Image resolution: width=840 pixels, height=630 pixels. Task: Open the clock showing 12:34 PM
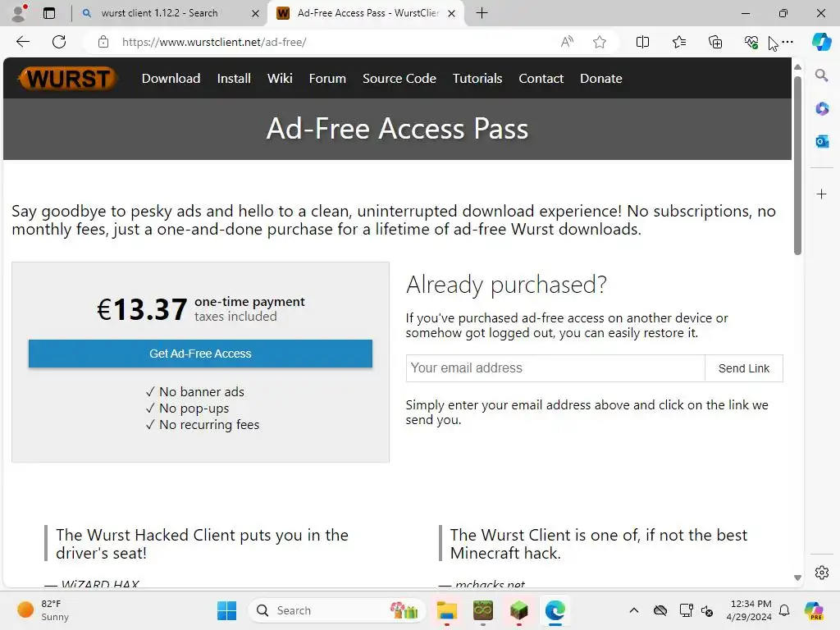pyautogui.click(x=750, y=610)
